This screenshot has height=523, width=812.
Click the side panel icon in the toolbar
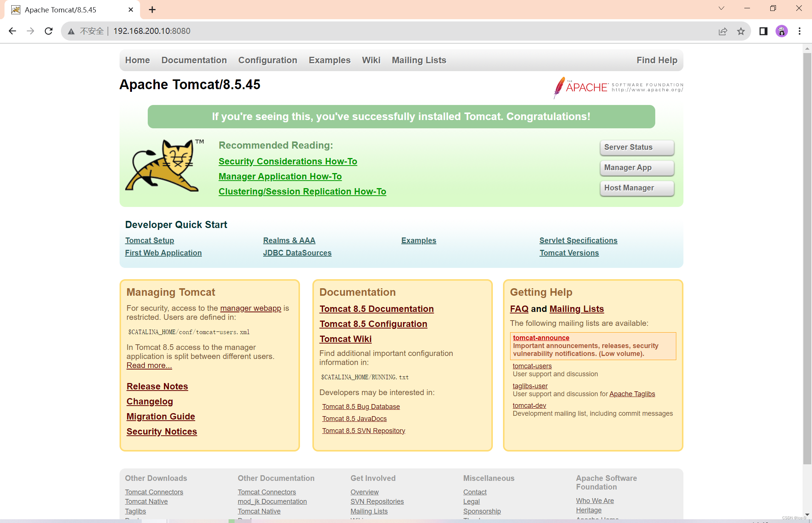(763, 31)
